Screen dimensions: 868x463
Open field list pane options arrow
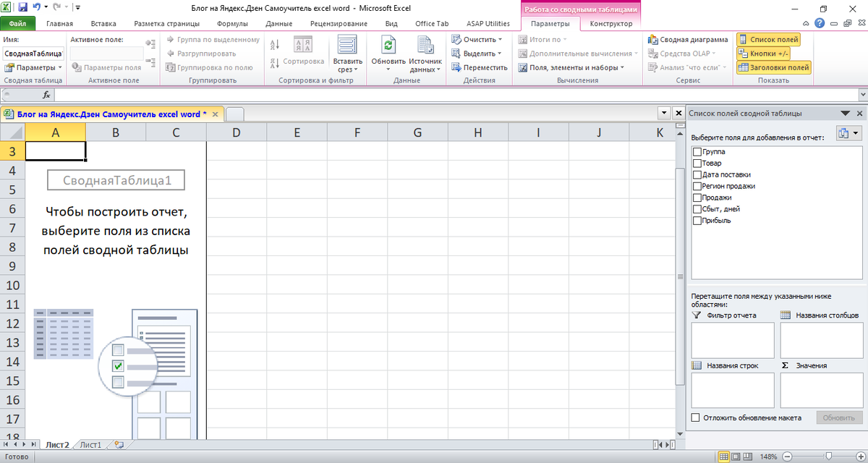pyautogui.click(x=845, y=114)
